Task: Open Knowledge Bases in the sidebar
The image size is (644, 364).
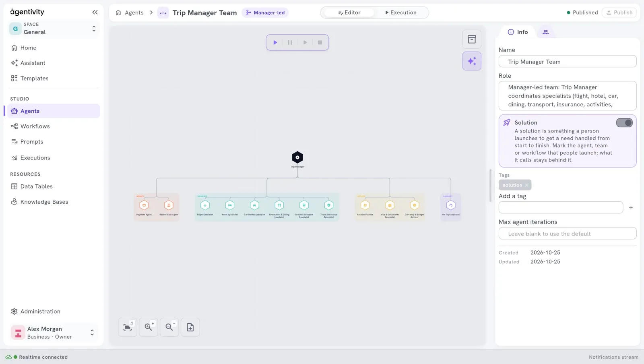Action: 54,202
